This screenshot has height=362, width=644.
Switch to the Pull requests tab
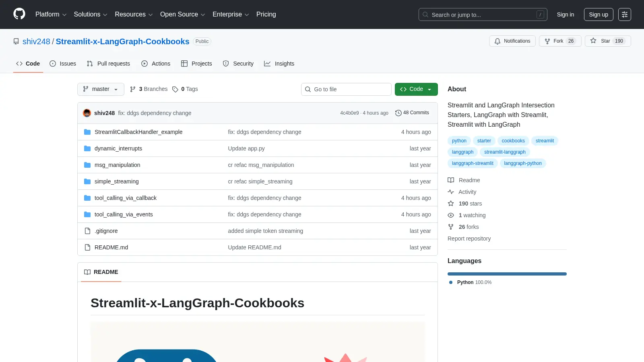point(108,64)
